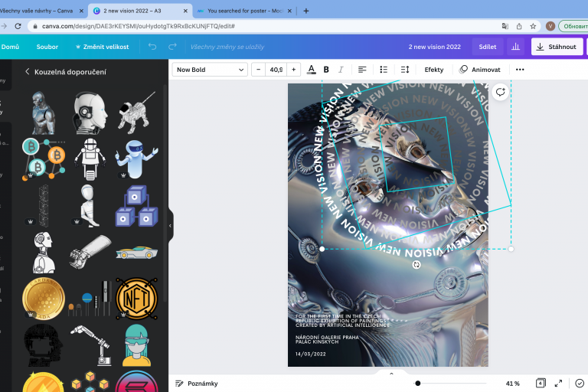The image size is (588, 392).
Task: Open the analytics bar chart icon
Action: 515,47
